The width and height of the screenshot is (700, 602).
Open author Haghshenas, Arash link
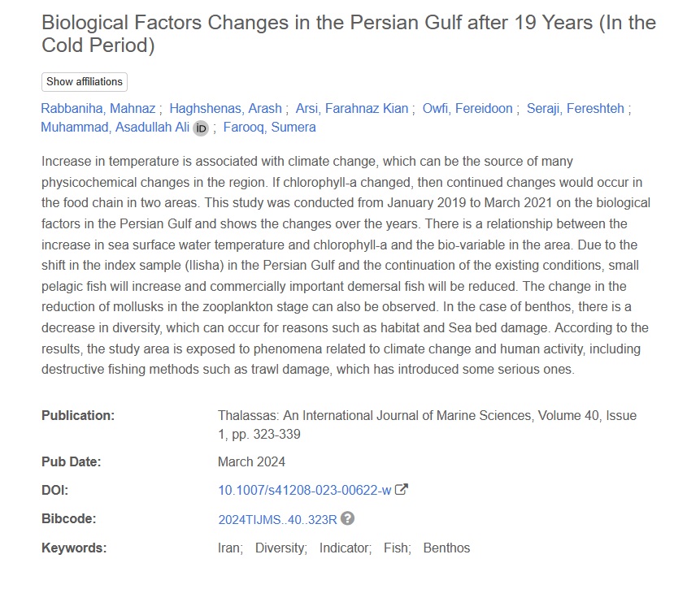click(x=225, y=108)
